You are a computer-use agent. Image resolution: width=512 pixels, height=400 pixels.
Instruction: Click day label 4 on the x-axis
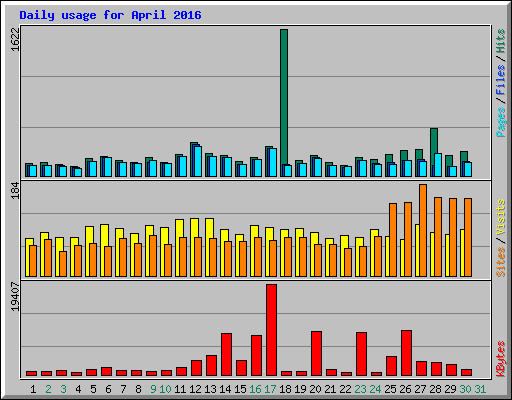(78, 389)
